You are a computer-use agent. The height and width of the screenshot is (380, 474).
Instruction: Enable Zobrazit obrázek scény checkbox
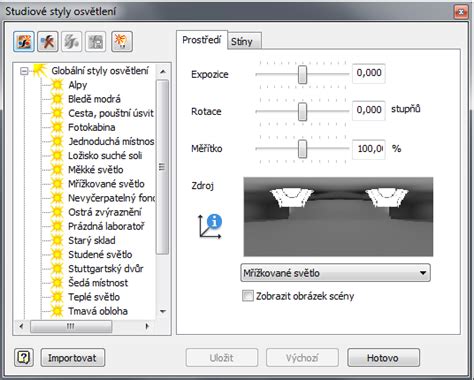[248, 296]
